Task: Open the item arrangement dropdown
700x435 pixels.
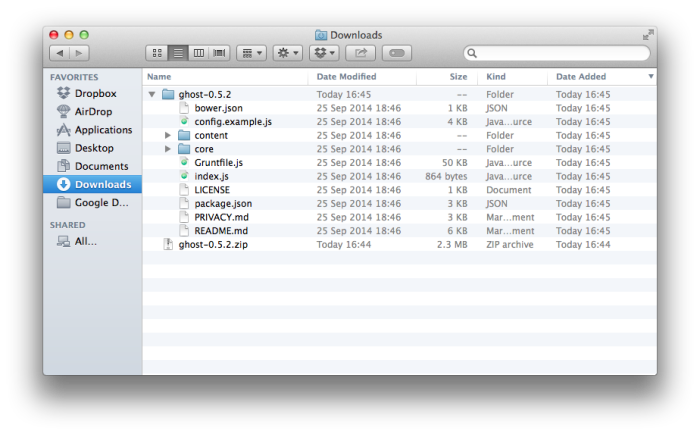Action: 251,53
